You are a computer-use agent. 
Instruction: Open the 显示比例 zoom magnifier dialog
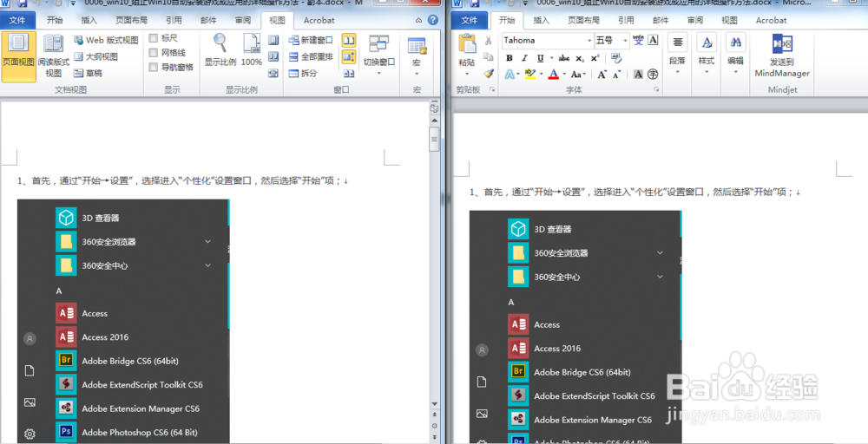220,50
